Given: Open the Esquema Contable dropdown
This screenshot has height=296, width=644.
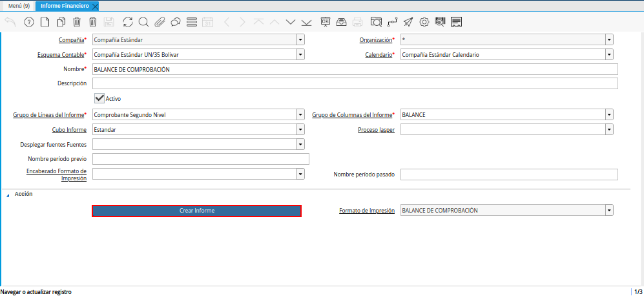Looking at the screenshot, I should tap(300, 55).
